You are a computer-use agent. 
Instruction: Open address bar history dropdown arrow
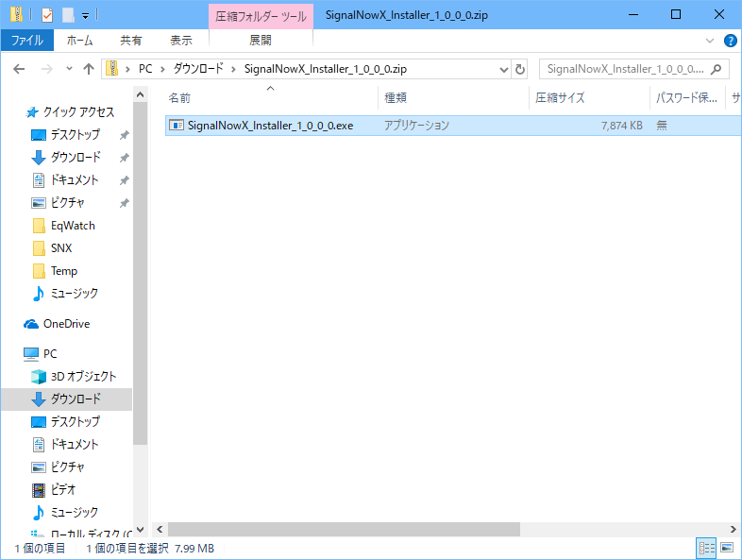point(500,69)
